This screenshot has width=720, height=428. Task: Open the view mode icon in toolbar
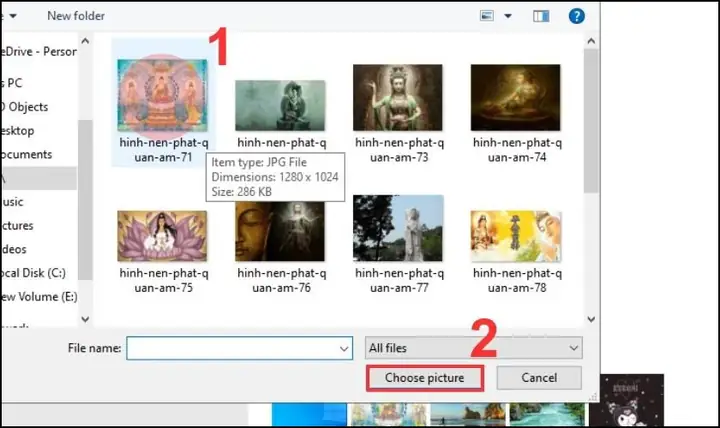(487, 16)
